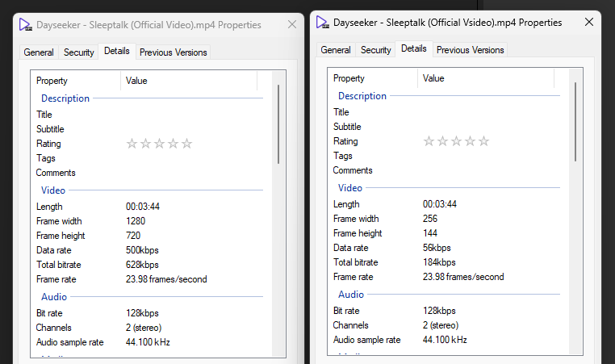Select the Total bitrate value 628kbps
615x364 pixels.
point(142,265)
